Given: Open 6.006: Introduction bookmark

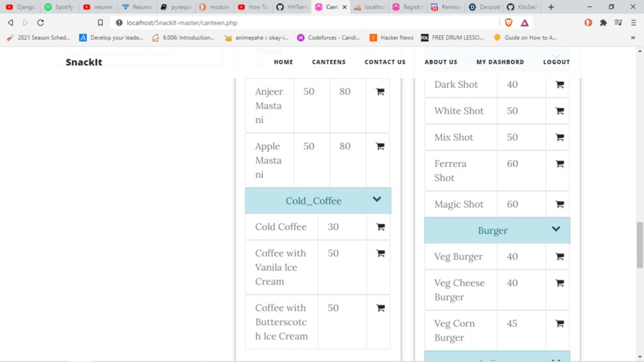Looking at the screenshot, I should [183, 38].
